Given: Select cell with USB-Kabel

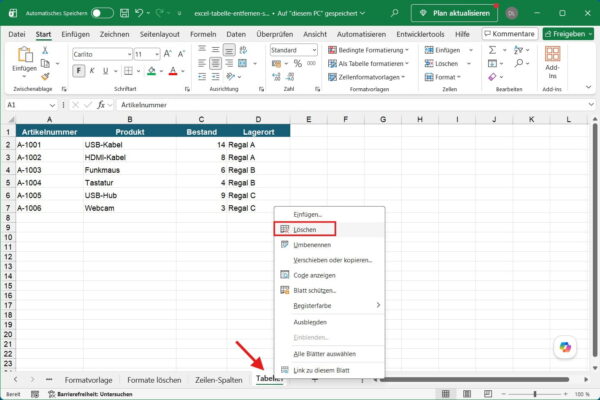Looking at the screenshot, I should (130, 145).
